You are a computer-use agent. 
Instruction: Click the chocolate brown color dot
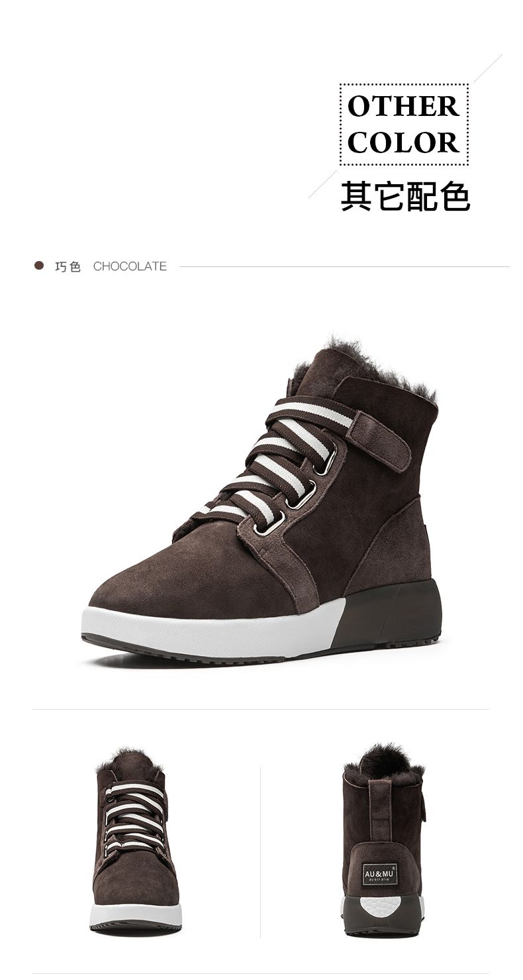click(39, 266)
